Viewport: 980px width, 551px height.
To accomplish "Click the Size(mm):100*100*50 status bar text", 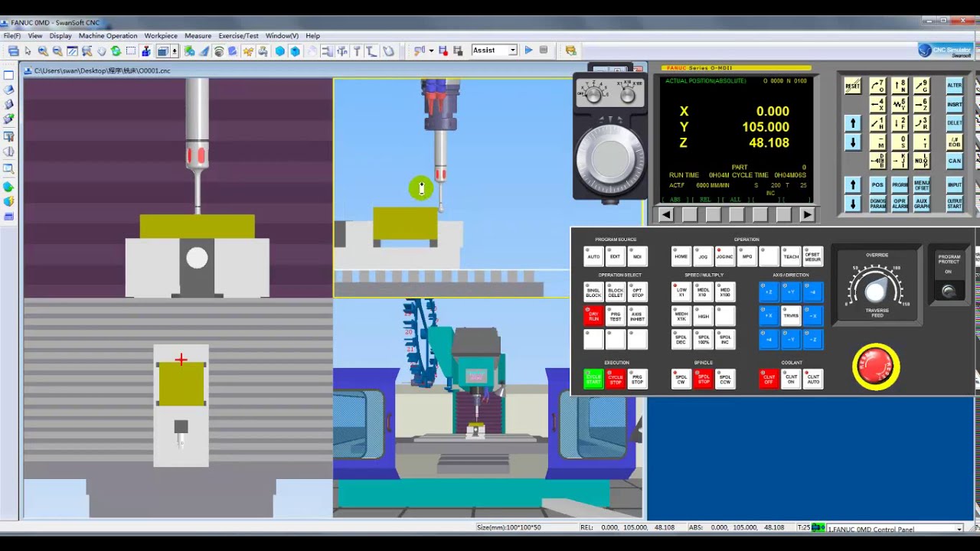I will click(509, 527).
